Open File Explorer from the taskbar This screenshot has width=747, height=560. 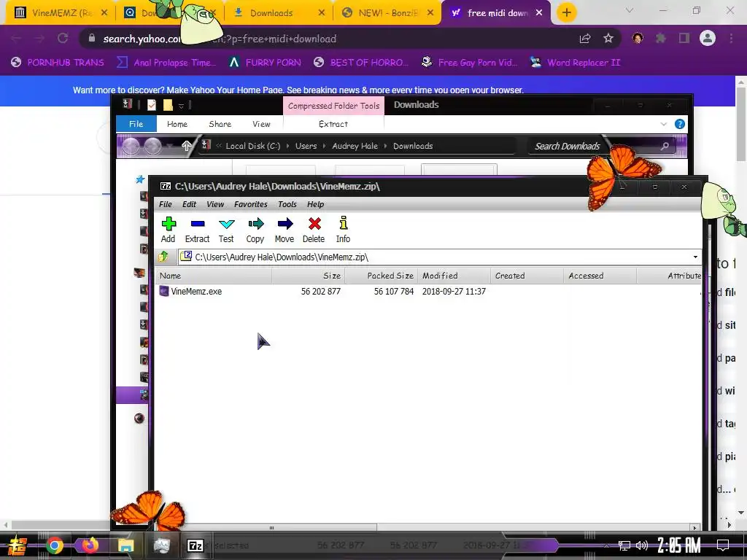point(125,545)
